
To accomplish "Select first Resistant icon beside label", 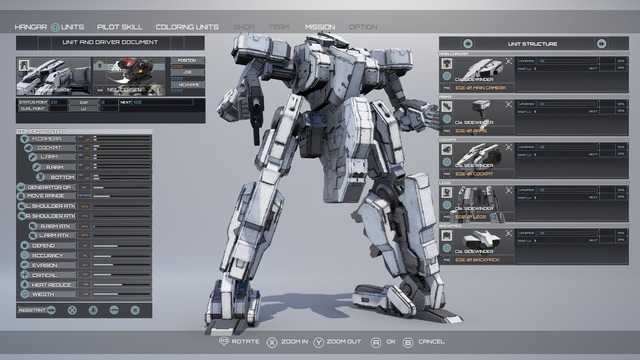I will pyautogui.click(x=51, y=310).
